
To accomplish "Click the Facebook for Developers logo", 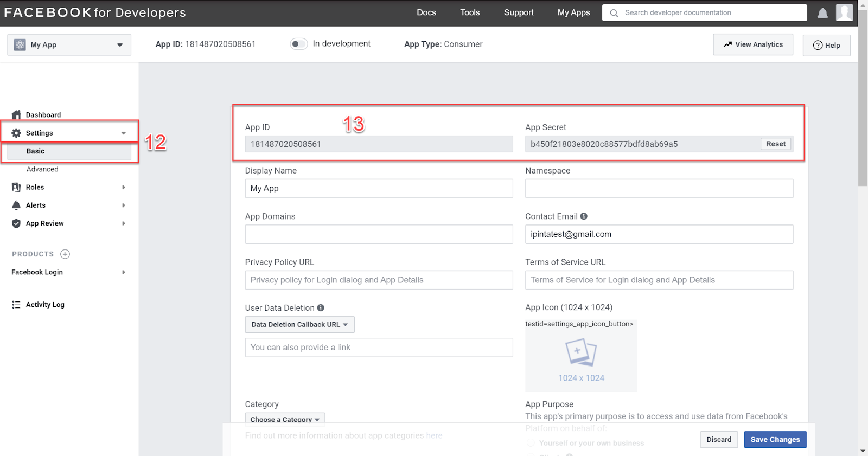I will click(95, 12).
